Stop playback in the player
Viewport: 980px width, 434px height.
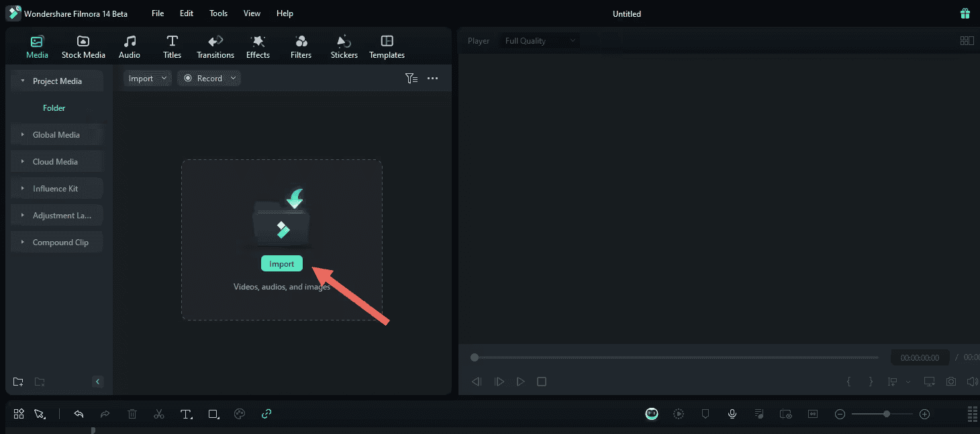tap(542, 382)
